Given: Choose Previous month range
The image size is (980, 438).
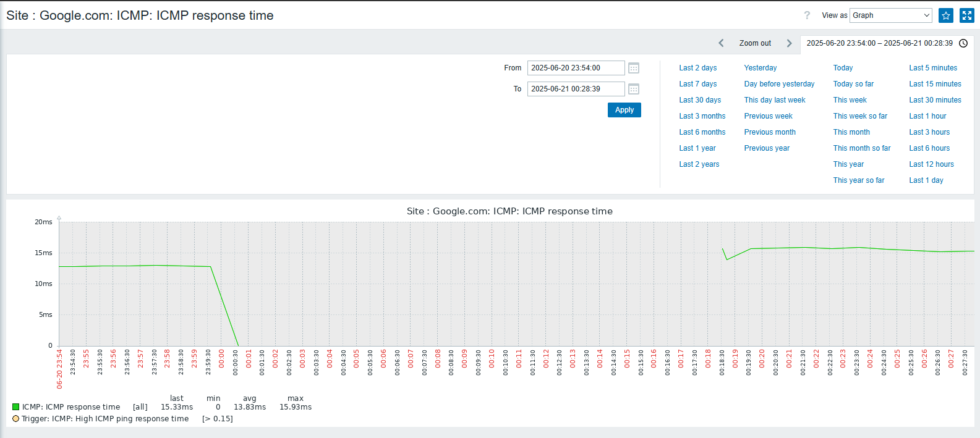Looking at the screenshot, I should point(770,132).
